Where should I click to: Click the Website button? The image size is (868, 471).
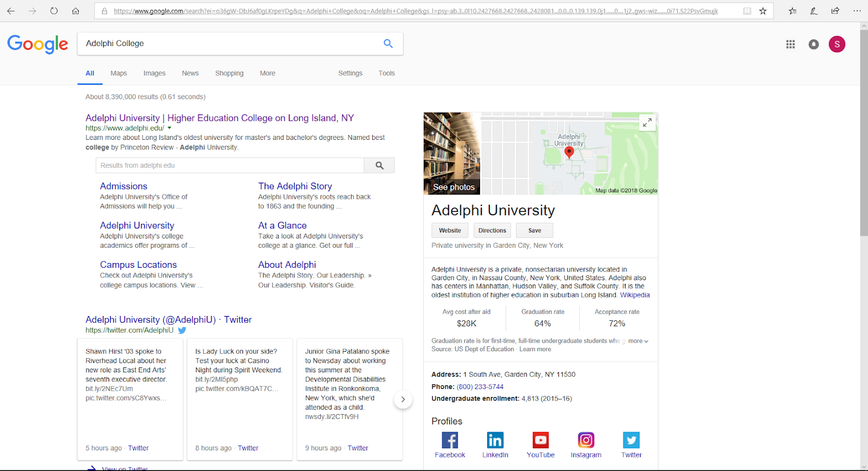coord(450,230)
